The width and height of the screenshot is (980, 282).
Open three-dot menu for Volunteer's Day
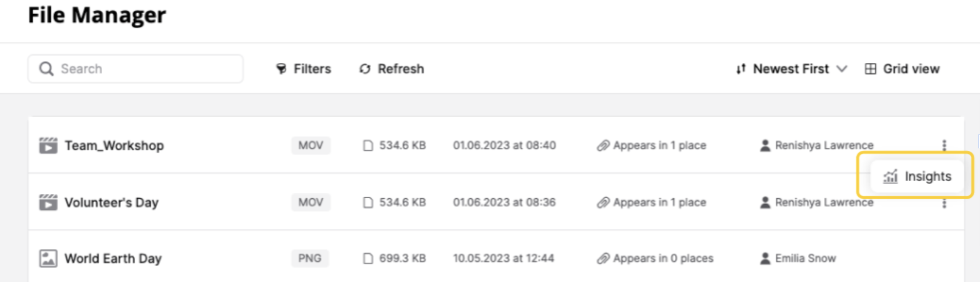pyautogui.click(x=944, y=204)
